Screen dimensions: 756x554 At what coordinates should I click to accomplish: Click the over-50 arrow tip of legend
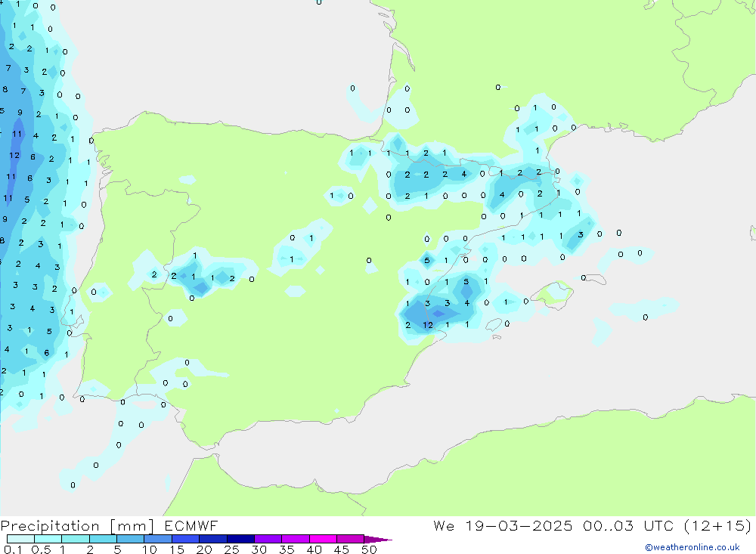378,539
